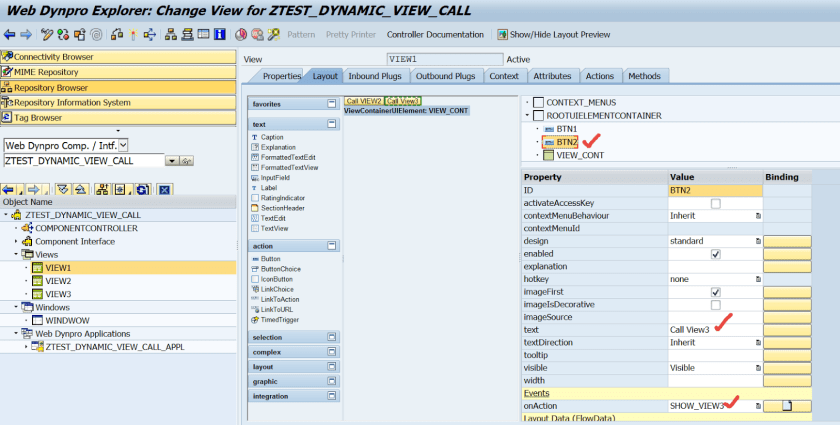Toggle the complex palette group

332,352
